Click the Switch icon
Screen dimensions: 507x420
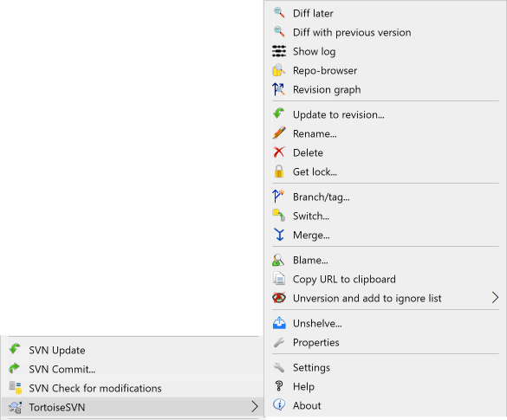coord(279,215)
